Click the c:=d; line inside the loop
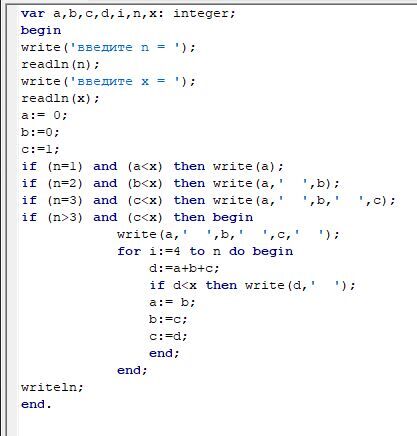This screenshot has height=436, width=417. click(x=168, y=336)
